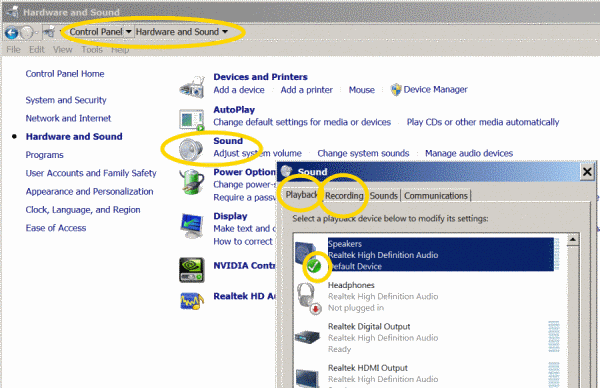Open System and Security category

click(66, 100)
